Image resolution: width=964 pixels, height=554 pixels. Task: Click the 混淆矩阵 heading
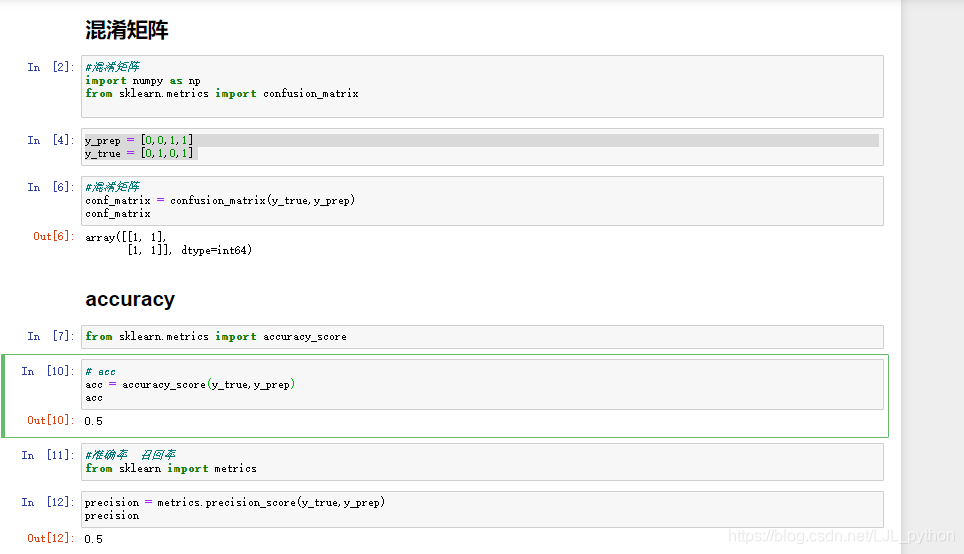pos(127,30)
